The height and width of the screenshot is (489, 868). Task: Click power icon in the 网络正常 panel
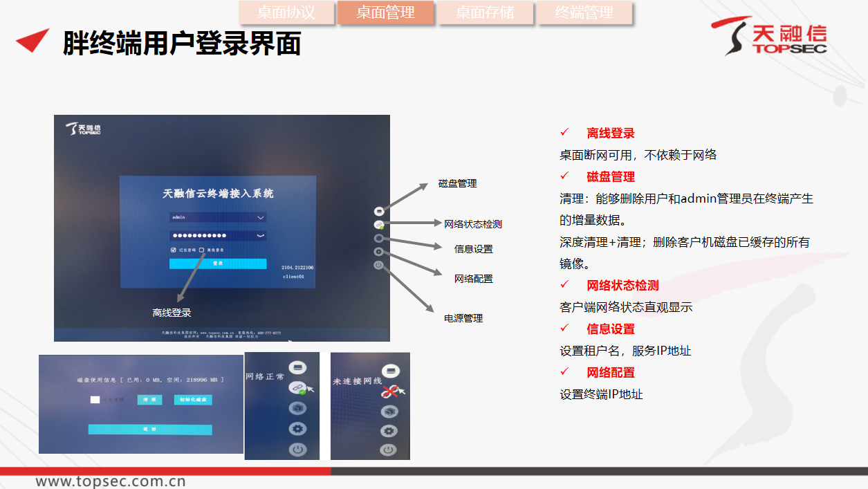coord(297,450)
